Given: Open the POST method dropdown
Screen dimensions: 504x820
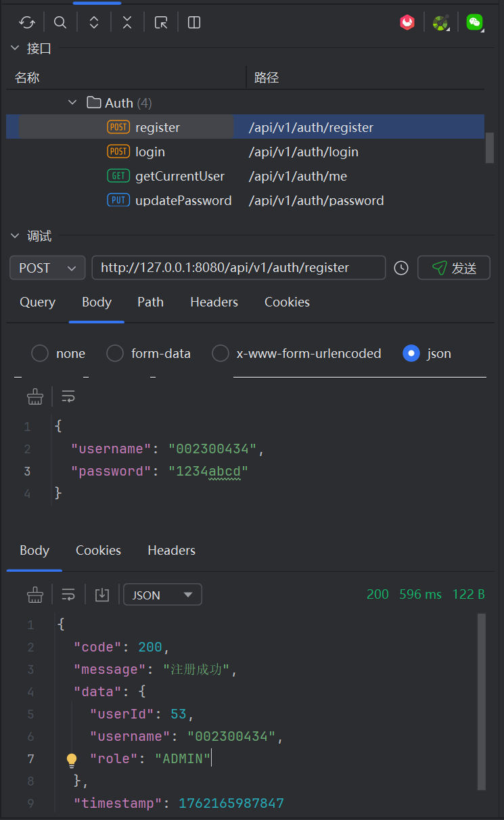Looking at the screenshot, I should pyautogui.click(x=47, y=268).
